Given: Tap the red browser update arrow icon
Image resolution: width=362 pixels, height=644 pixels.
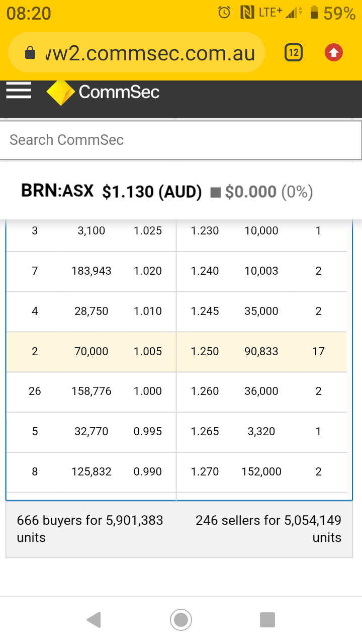Looking at the screenshot, I should coord(334,52).
